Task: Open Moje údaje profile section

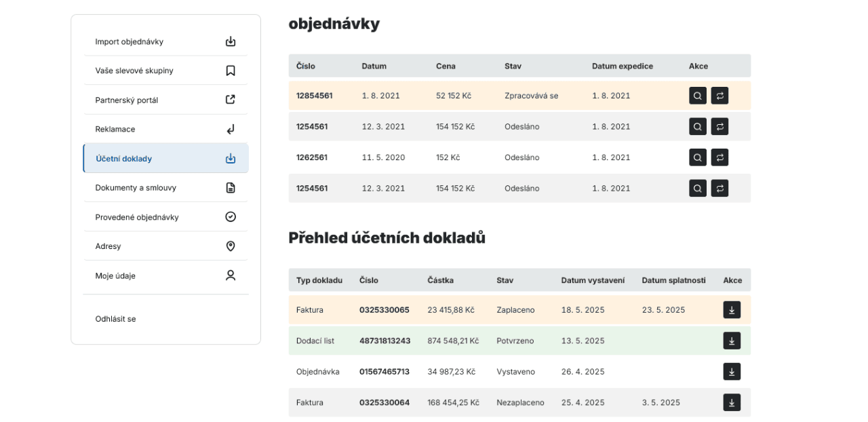Action: pyautogui.click(x=165, y=275)
